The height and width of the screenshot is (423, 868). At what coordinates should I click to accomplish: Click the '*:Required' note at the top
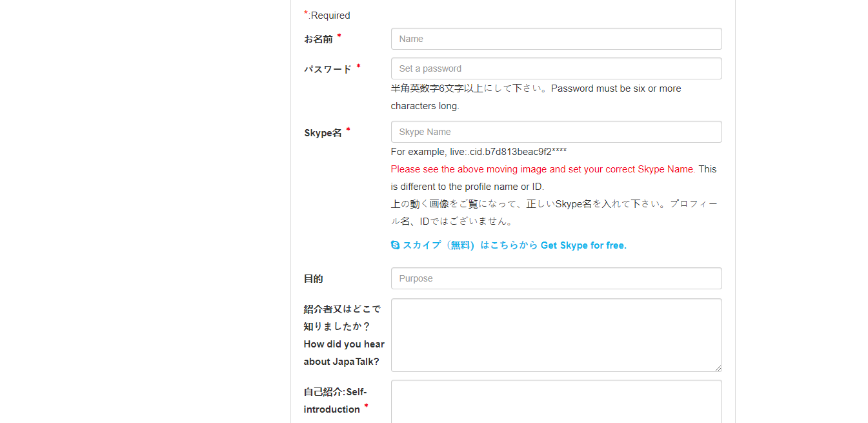point(328,15)
